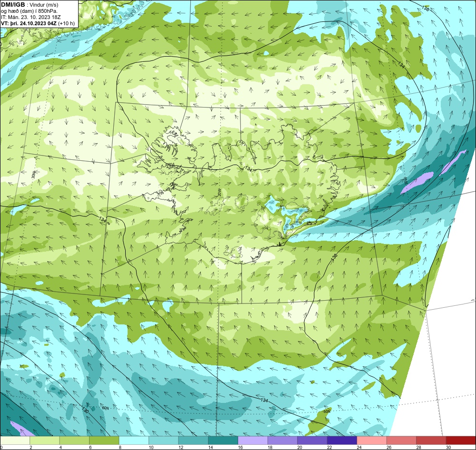This screenshot has height=450, width=476.
Task: Click the '134' contour label in northeast area
Action: [401, 64]
